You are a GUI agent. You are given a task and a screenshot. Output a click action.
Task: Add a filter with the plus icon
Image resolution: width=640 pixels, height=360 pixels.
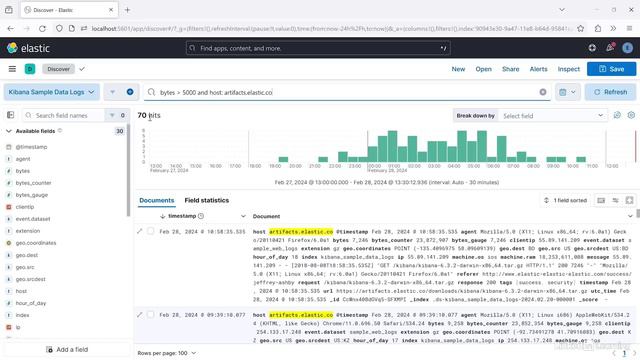[130, 92]
